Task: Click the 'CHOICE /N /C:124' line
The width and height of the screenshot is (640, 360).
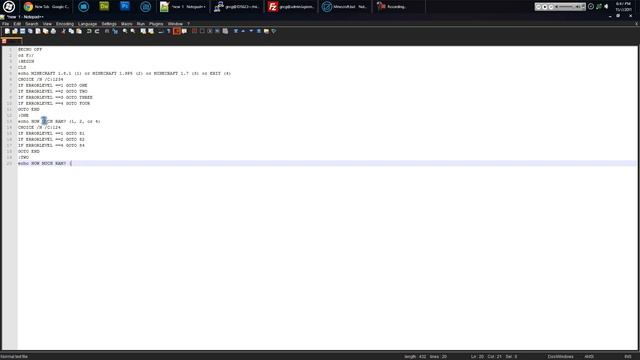Action: point(39,127)
